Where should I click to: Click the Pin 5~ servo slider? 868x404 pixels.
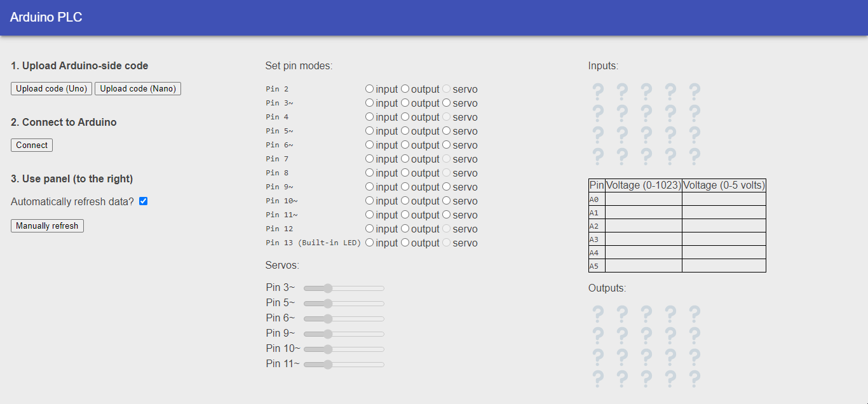click(344, 304)
